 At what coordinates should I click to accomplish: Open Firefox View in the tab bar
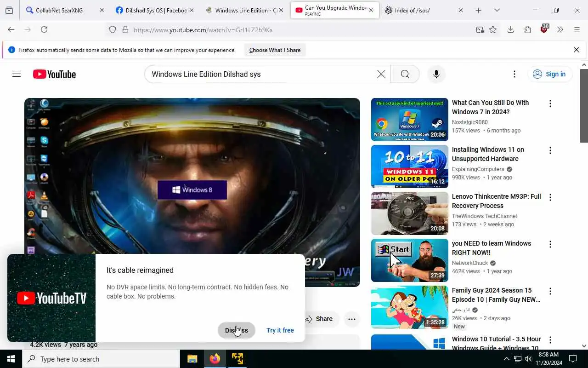tap(9, 10)
